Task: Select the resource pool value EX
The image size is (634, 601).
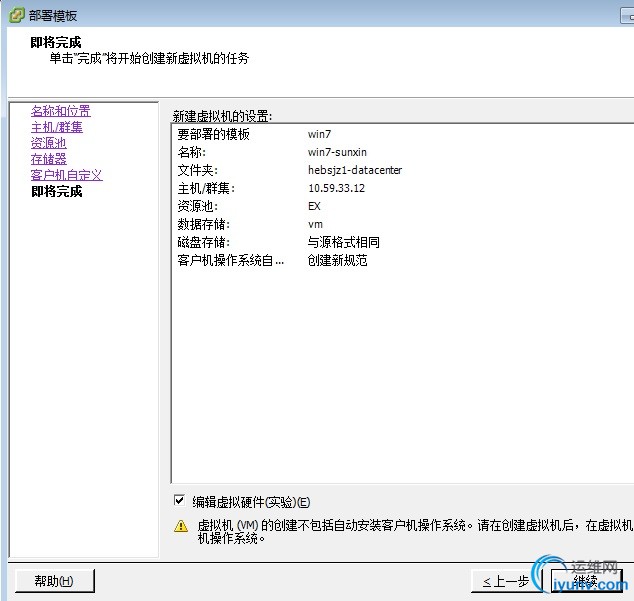Action: coord(314,206)
